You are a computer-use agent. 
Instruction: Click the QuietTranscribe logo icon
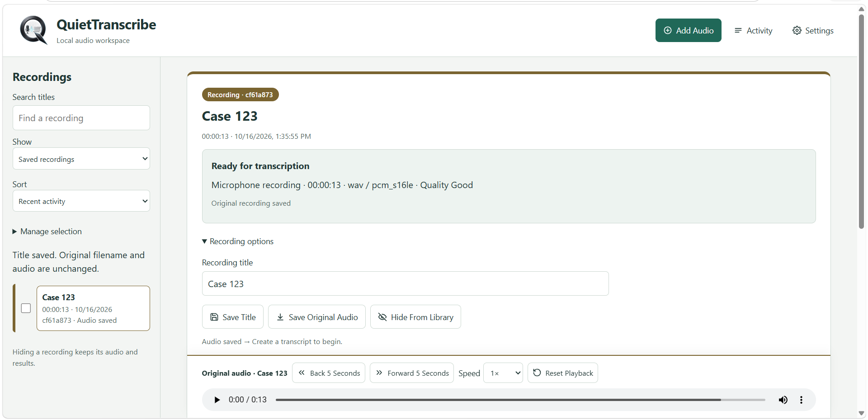point(33,30)
